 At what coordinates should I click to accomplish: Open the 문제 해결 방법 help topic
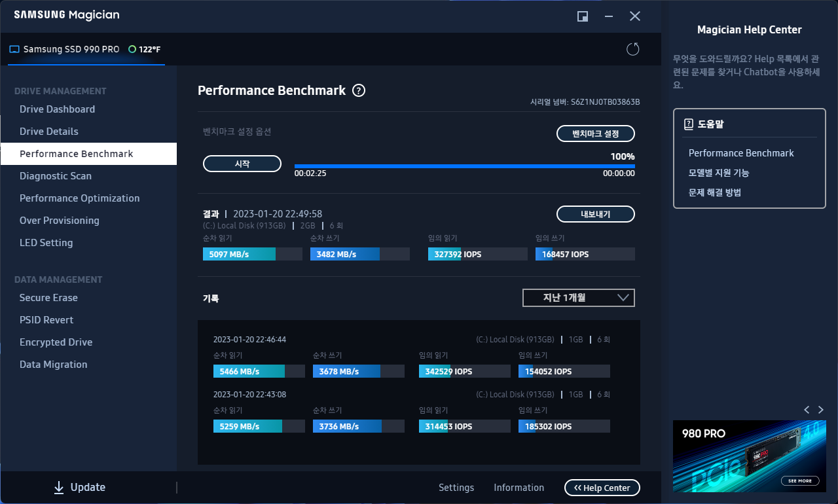715,192
